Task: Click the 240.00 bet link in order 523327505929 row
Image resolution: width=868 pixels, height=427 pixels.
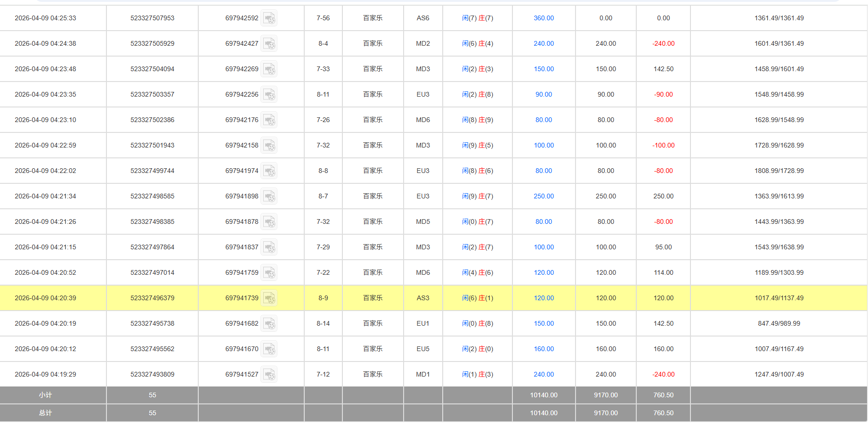Action: coord(544,44)
